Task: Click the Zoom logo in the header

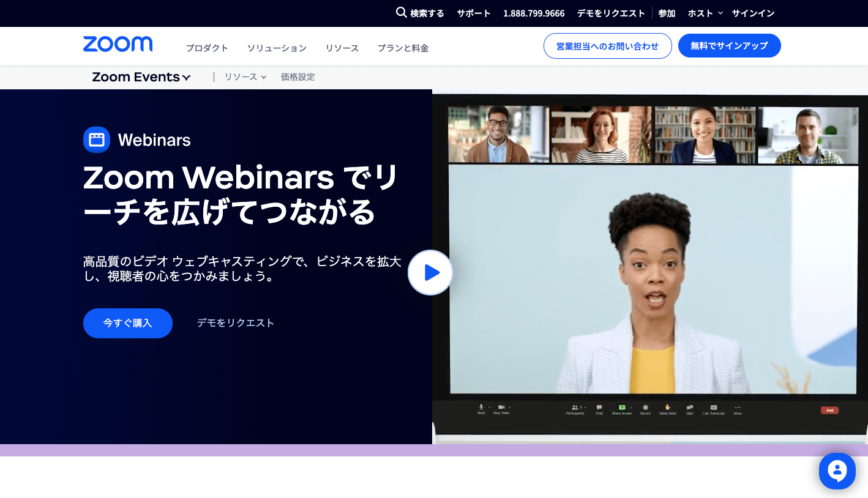Action: [x=118, y=45]
